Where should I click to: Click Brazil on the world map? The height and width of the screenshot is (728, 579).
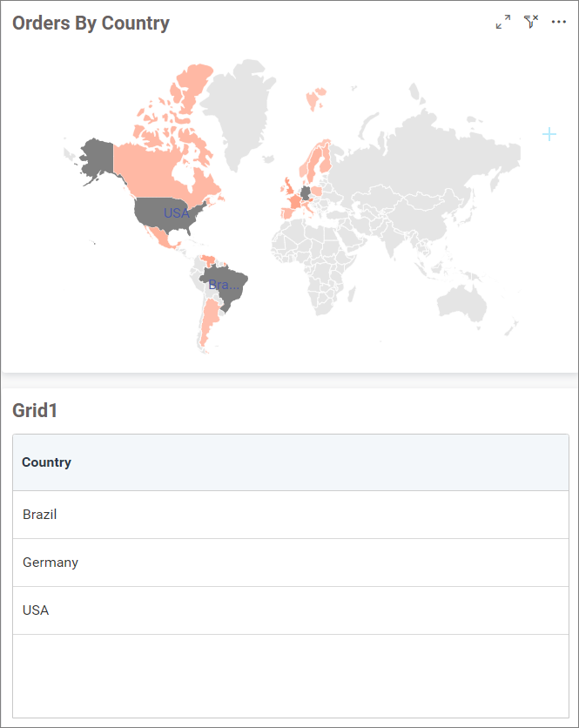pyautogui.click(x=228, y=289)
